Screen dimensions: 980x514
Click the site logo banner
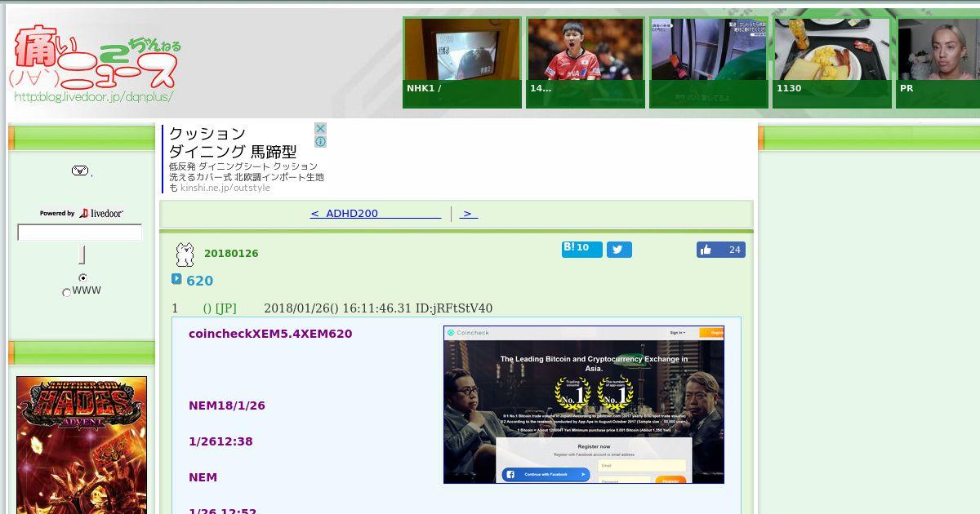point(95,64)
